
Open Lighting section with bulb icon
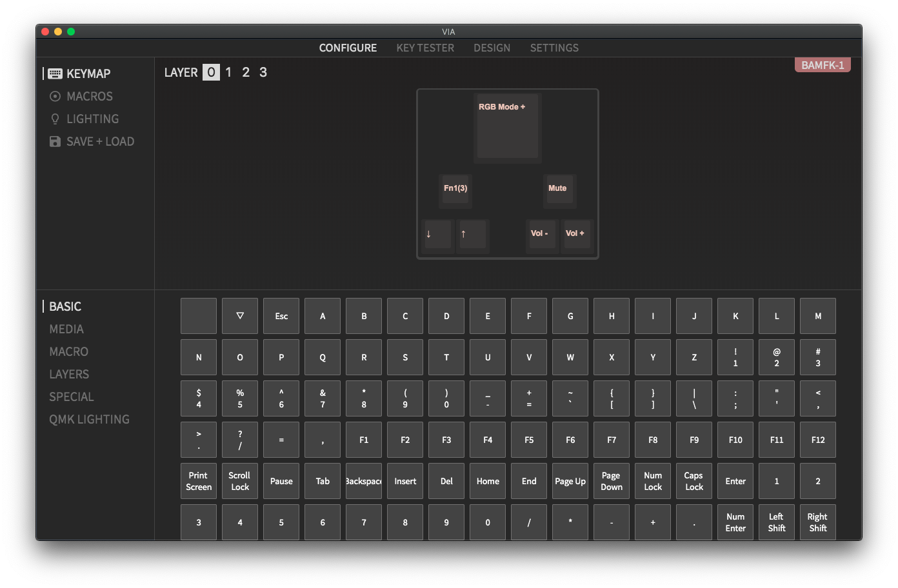pyautogui.click(x=84, y=119)
